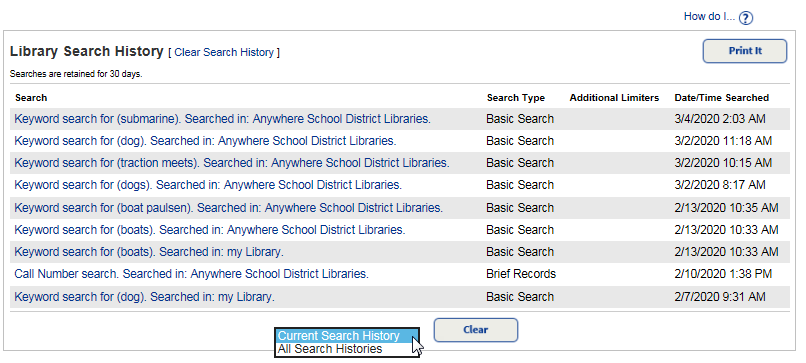Open the dogs keyword search entry
Image resolution: width=806 pixels, height=363 pixels.
tap(208, 185)
